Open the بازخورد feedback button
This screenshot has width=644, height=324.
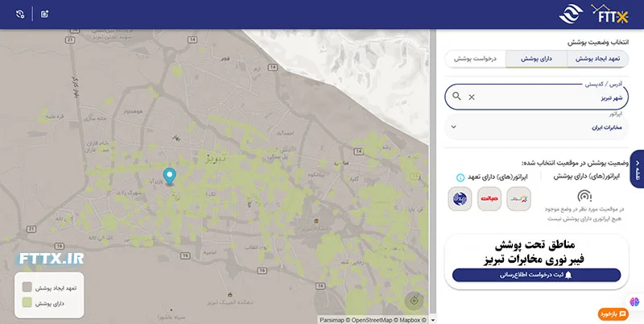[613, 314]
